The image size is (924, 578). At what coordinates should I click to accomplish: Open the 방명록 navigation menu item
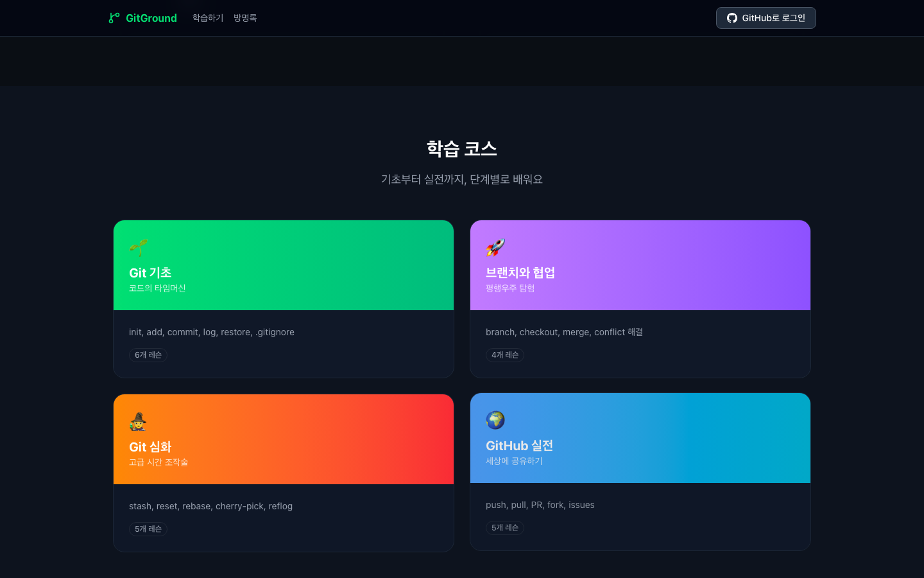point(245,18)
